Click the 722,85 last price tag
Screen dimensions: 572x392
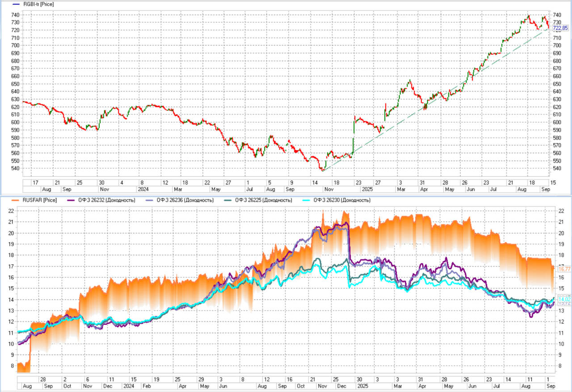pos(560,28)
